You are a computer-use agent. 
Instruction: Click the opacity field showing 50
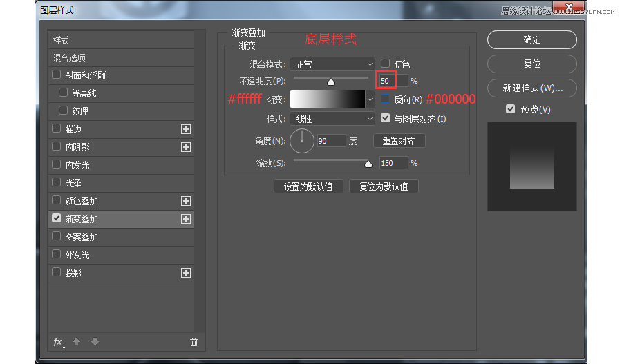click(393, 81)
